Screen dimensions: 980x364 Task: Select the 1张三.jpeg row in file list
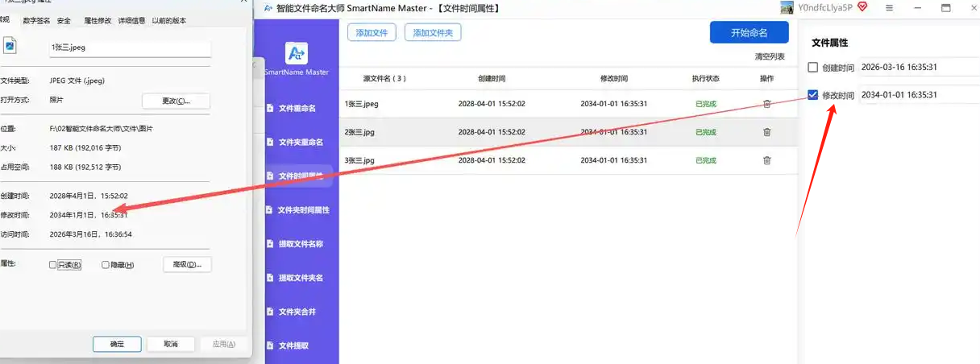click(568, 104)
